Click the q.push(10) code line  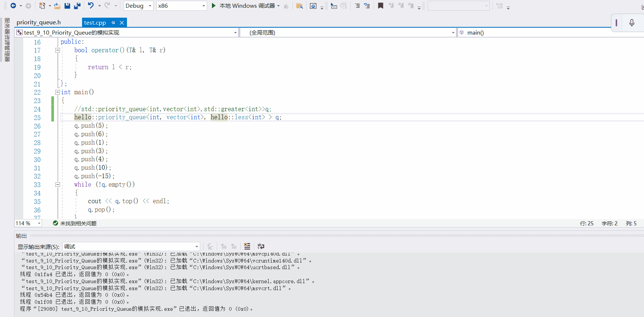coord(93,168)
